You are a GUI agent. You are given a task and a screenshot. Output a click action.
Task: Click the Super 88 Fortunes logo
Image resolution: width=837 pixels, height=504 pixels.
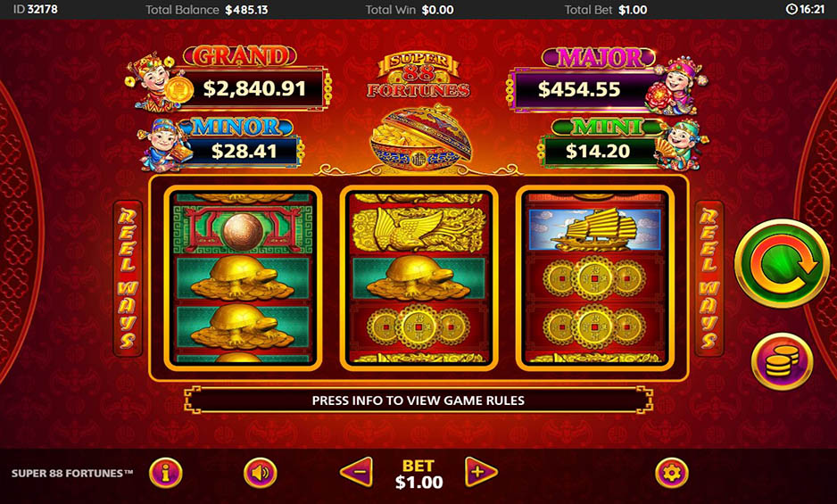(418, 75)
